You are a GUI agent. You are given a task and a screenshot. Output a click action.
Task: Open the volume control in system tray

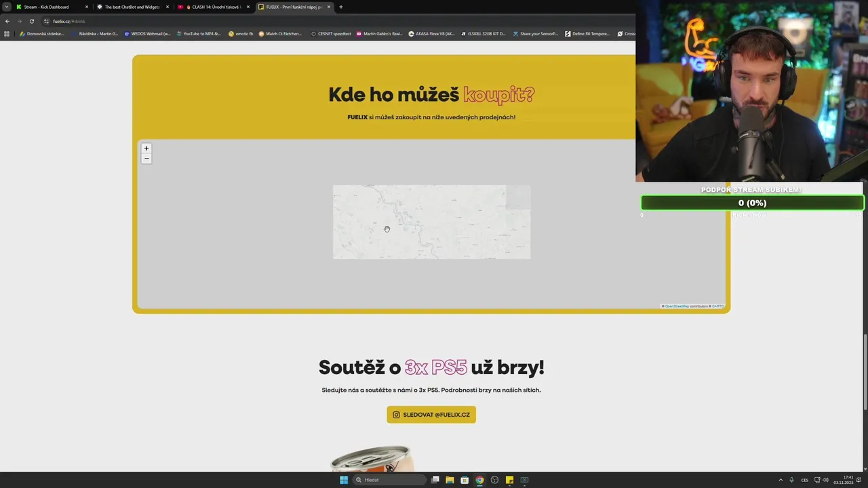[x=825, y=480]
